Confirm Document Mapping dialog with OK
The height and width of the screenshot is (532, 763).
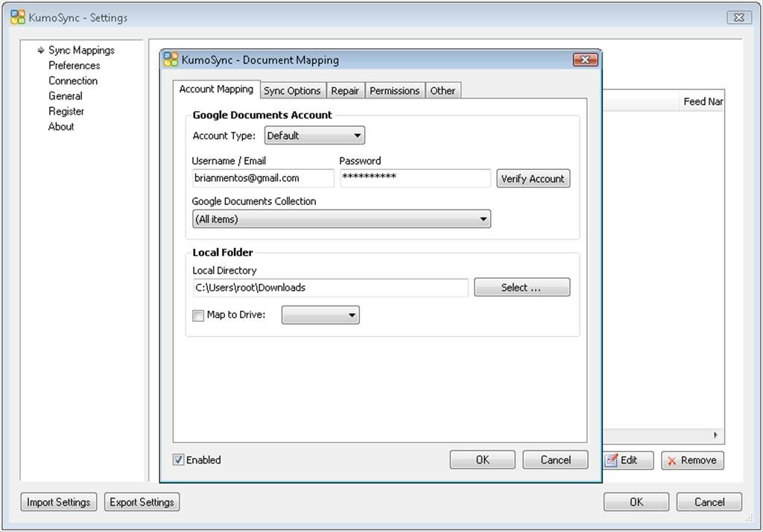pos(482,460)
